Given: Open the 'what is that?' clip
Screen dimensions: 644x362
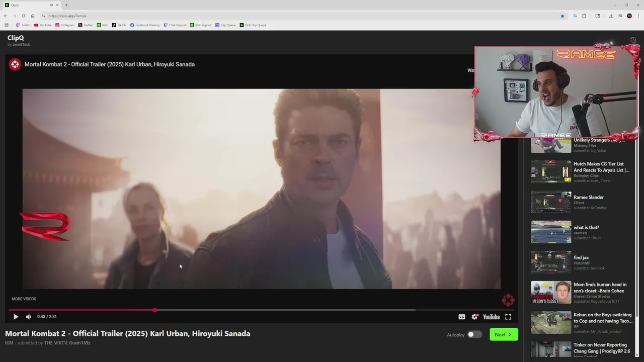Looking at the screenshot, I should 581,232.
